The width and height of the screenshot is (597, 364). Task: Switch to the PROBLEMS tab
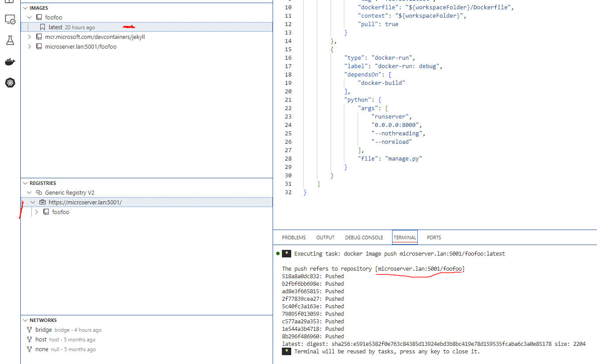(x=294, y=238)
